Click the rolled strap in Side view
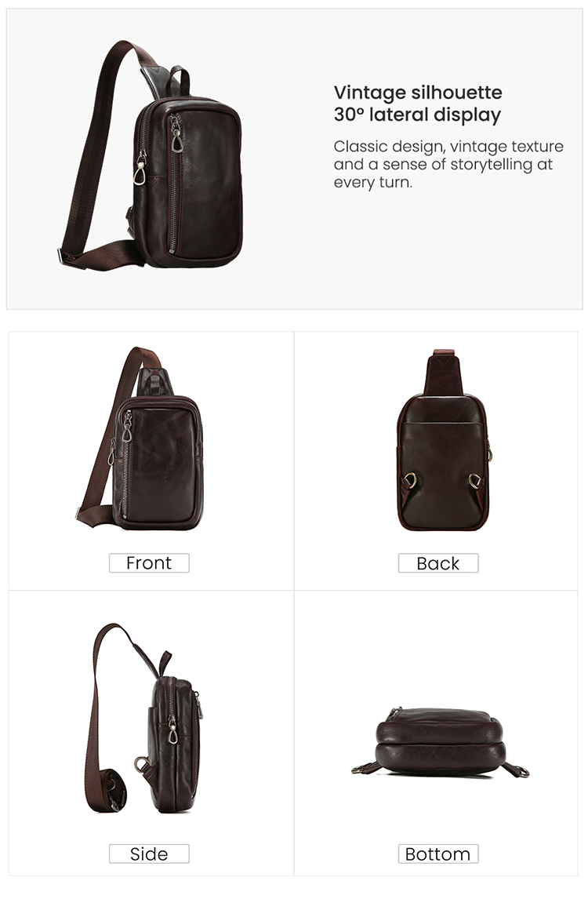 coord(114,793)
